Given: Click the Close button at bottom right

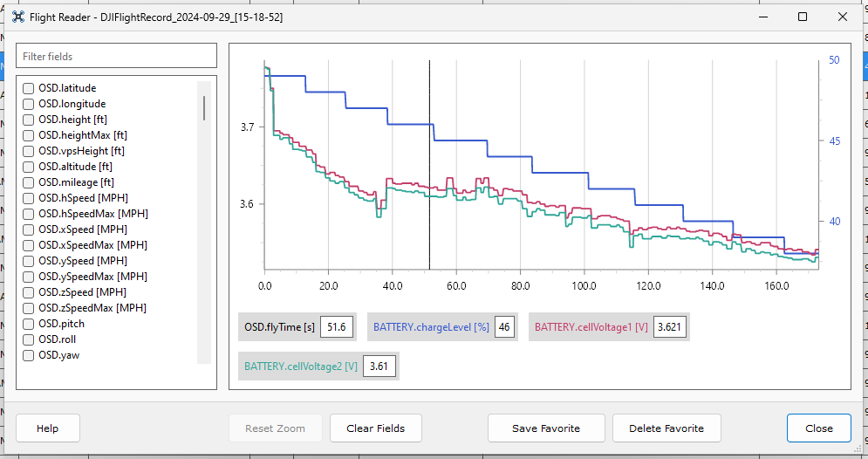Looking at the screenshot, I should pos(819,428).
